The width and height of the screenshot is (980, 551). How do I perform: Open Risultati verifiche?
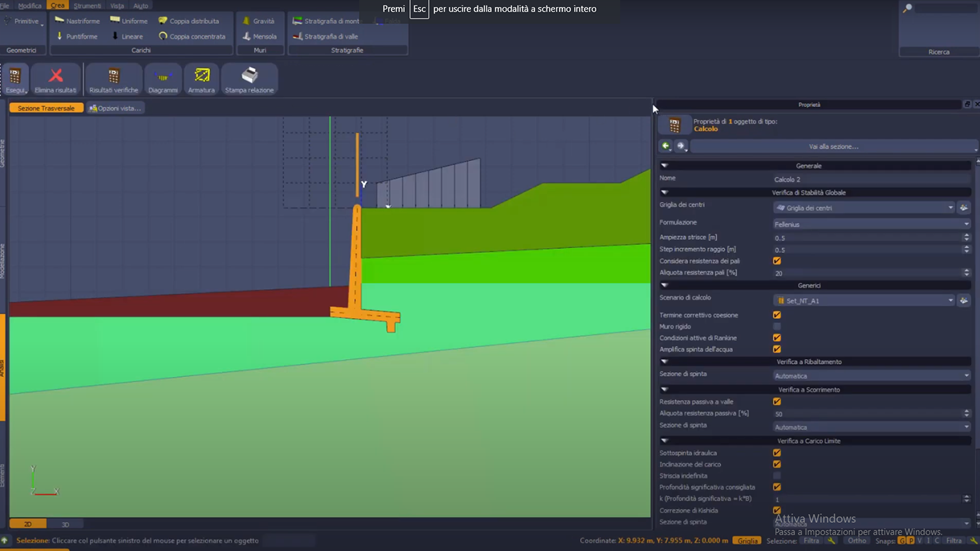(x=114, y=79)
